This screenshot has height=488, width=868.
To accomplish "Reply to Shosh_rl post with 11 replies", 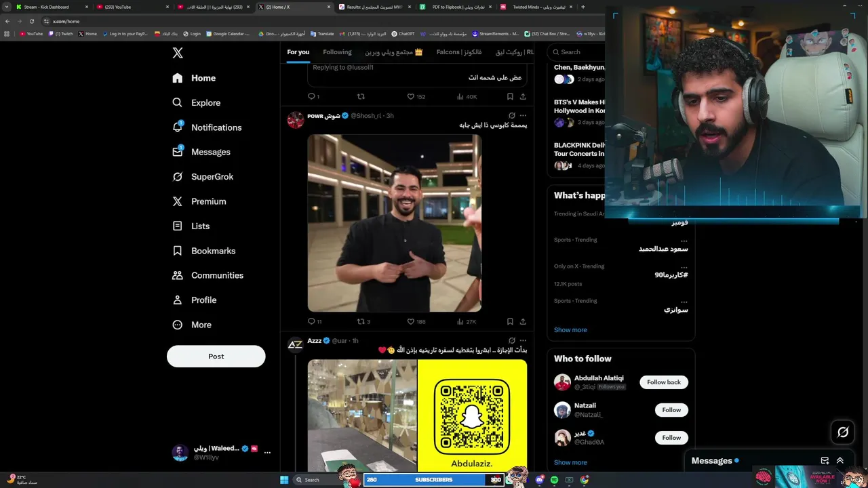I will [315, 322].
